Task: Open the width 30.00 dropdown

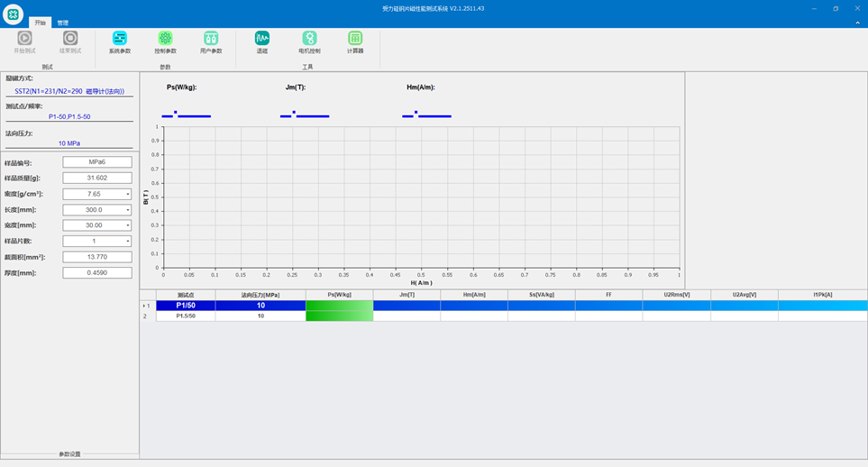Action: coord(128,225)
